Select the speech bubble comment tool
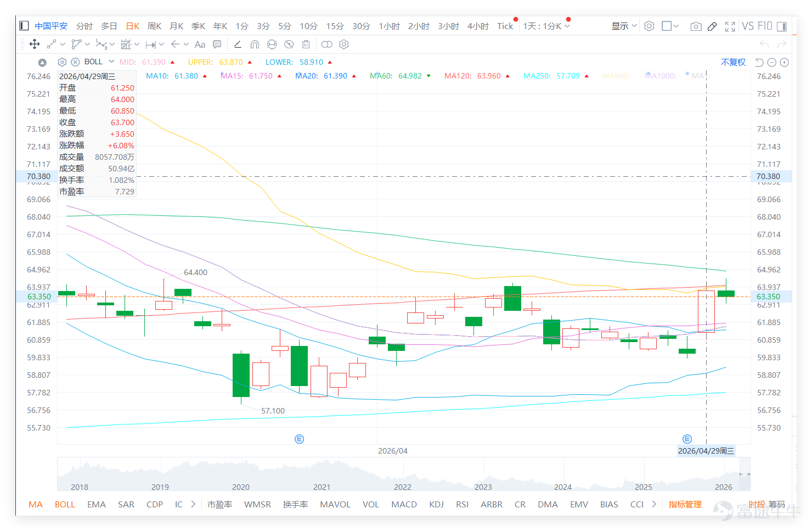This screenshot has width=812, height=531. click(217, 44)
